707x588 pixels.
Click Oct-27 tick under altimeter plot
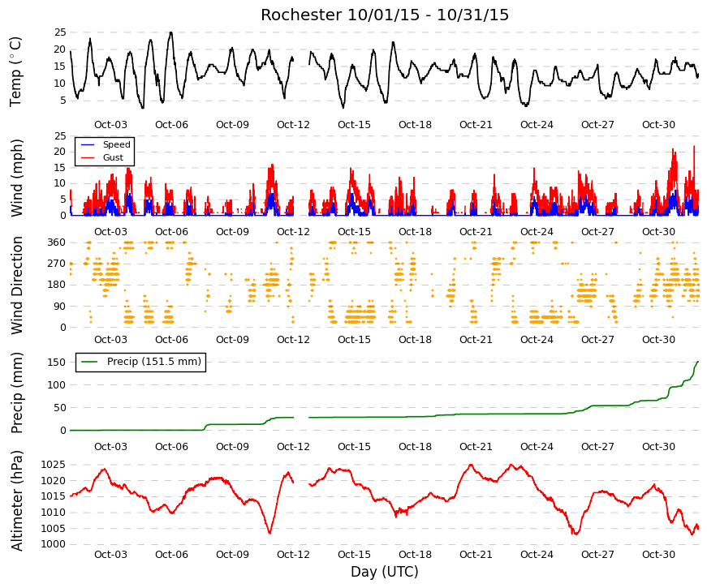click(x=597, y=555)
